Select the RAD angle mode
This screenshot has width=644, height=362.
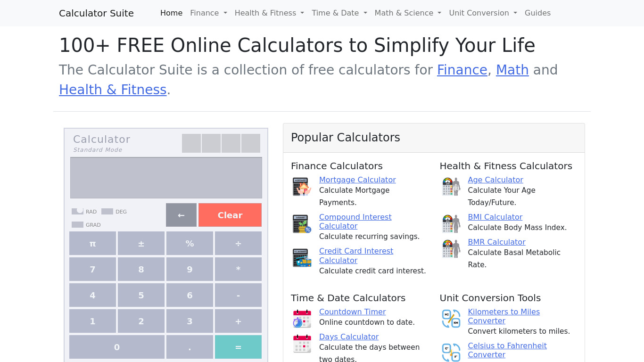click(78, 212)
